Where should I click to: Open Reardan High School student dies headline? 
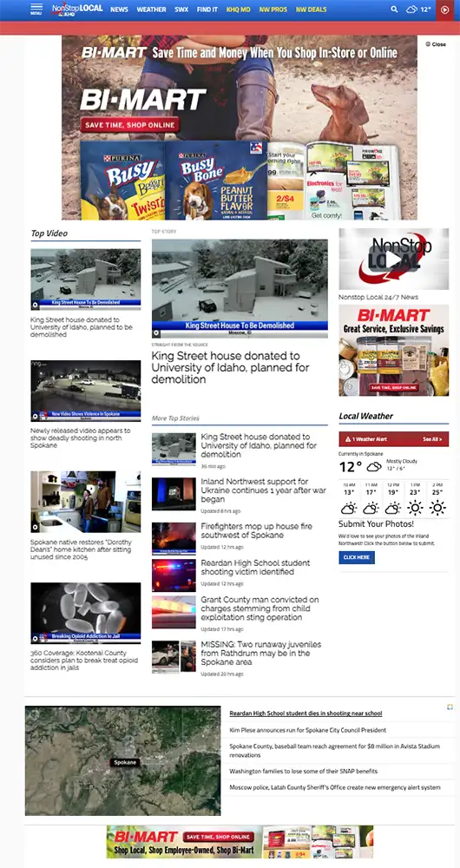coord(306,713)
